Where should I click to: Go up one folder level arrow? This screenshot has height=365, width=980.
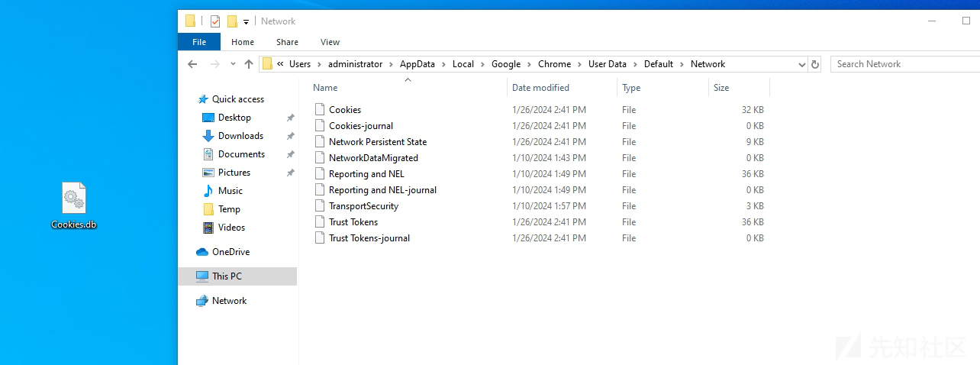249,64
